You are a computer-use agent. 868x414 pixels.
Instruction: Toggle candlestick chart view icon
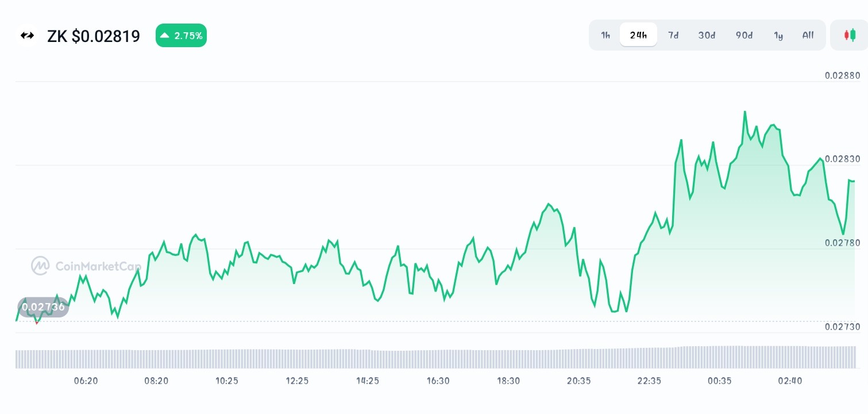coord(849,35)
